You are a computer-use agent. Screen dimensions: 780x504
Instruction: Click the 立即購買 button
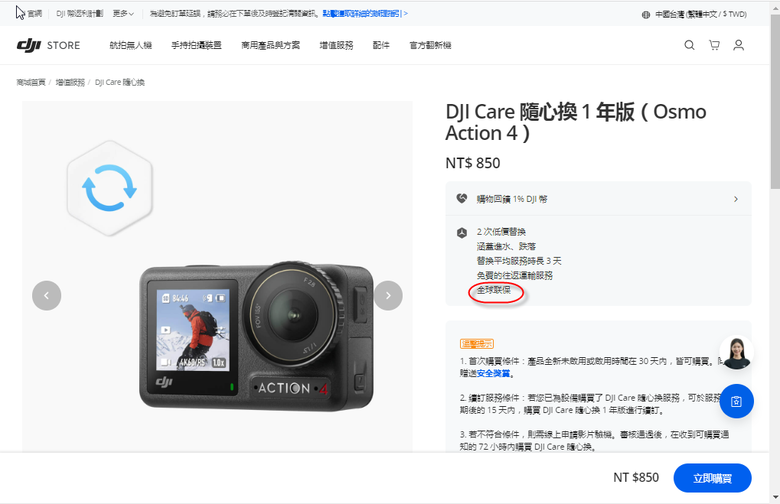coord(712,478)
